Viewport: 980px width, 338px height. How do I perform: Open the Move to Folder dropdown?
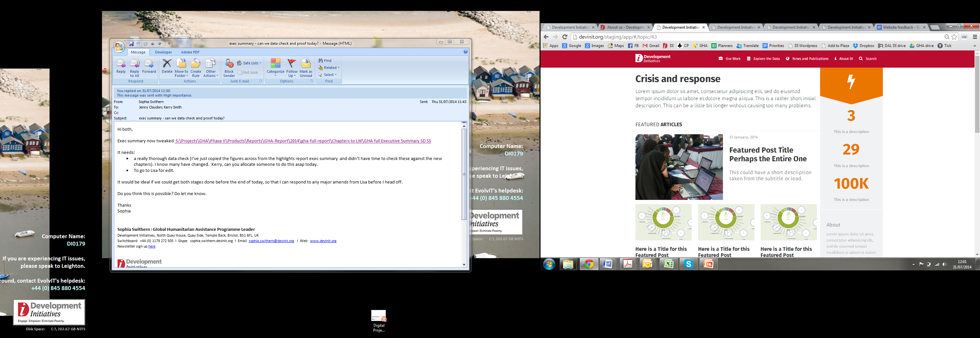[181, 68]
